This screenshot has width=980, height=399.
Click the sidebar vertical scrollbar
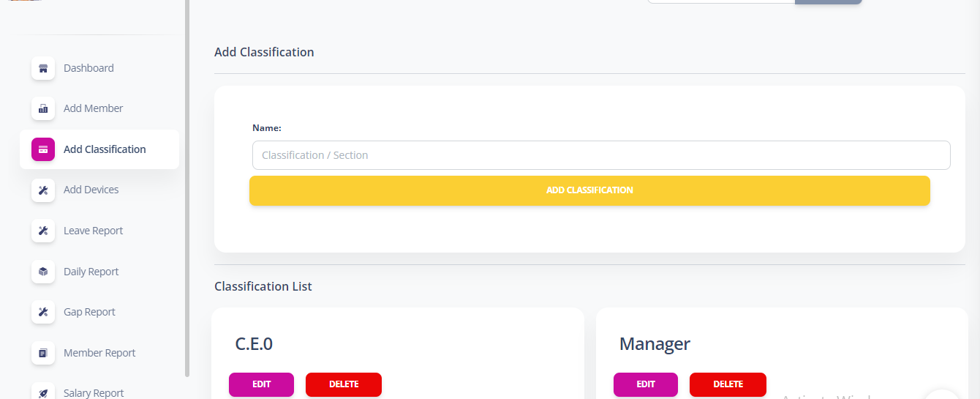[x=187, y=187]
